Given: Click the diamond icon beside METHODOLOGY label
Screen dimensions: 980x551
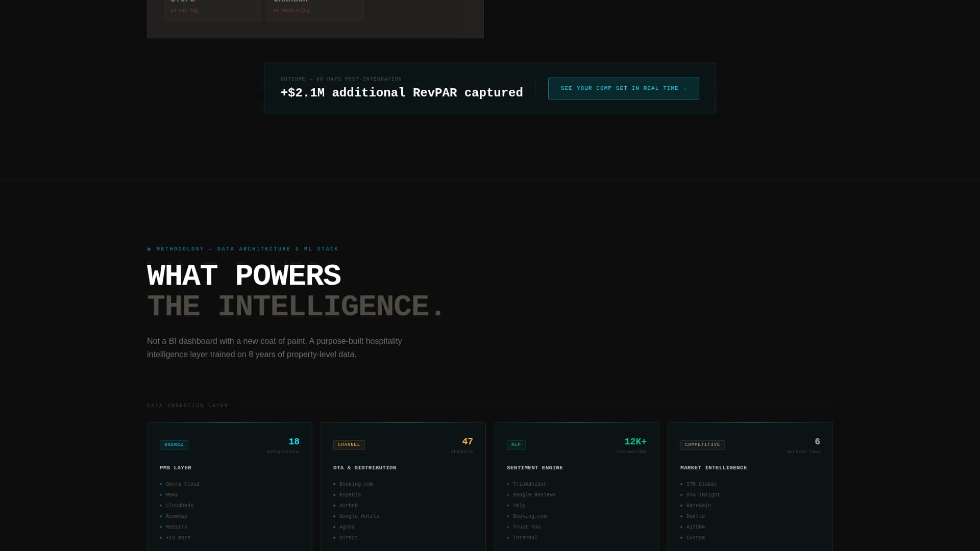Looking at the screenshot, I should [149, 249].
